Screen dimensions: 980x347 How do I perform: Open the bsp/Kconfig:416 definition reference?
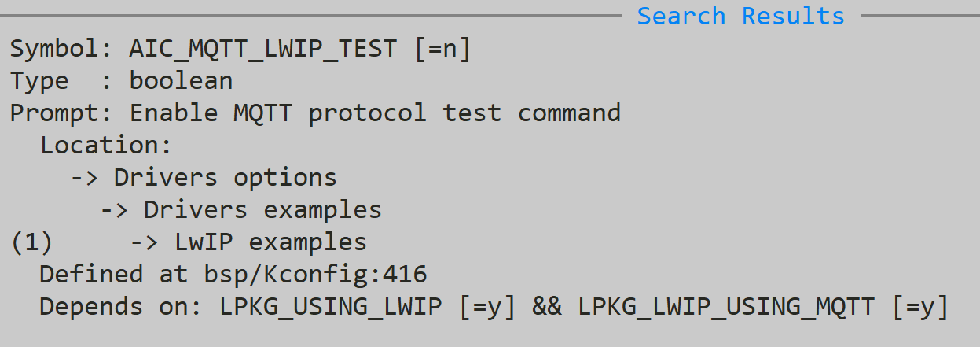[306, 274]
